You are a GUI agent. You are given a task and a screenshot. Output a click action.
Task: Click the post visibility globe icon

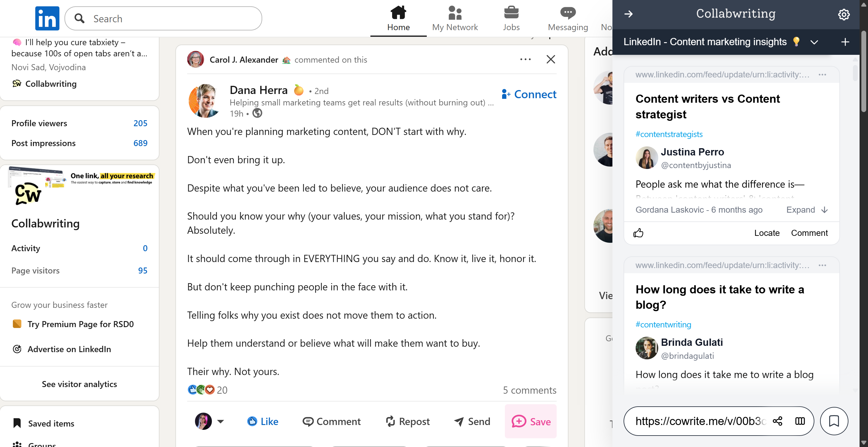[257, 113]
